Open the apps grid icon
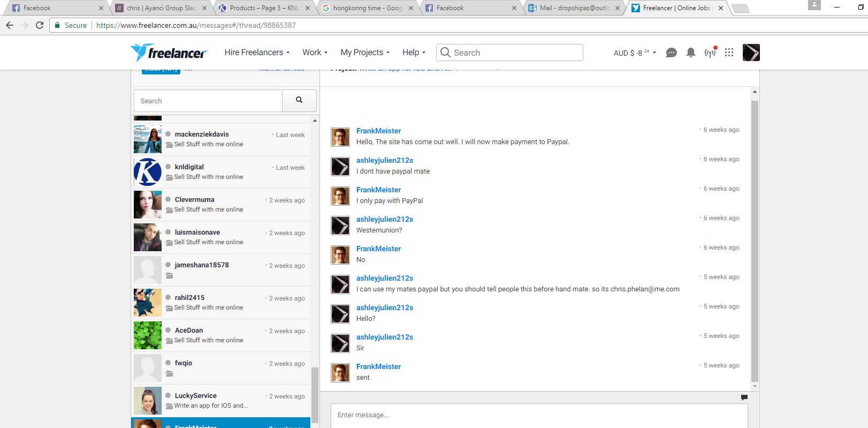The image size is (868, 428). tap(729, 52)
